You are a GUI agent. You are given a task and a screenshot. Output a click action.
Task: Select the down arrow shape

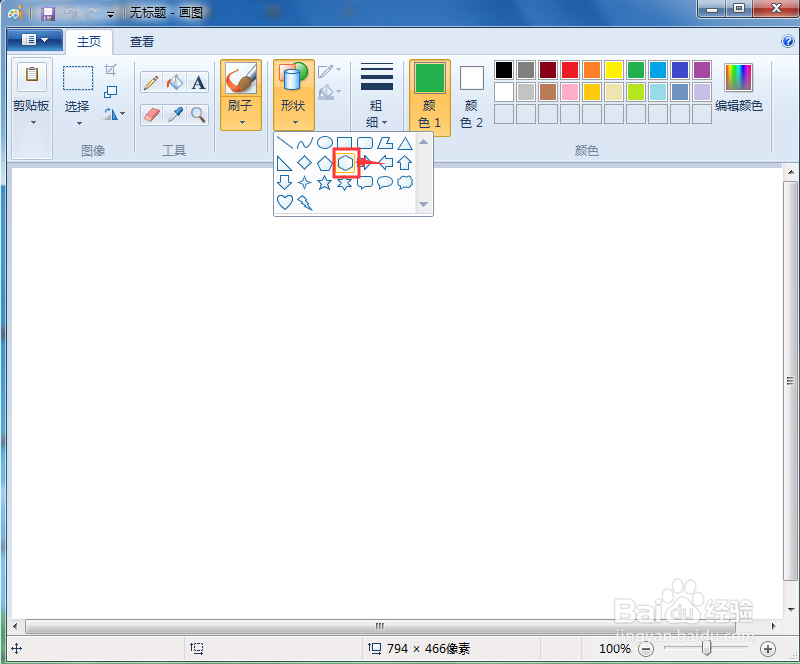tap(285, 182)
